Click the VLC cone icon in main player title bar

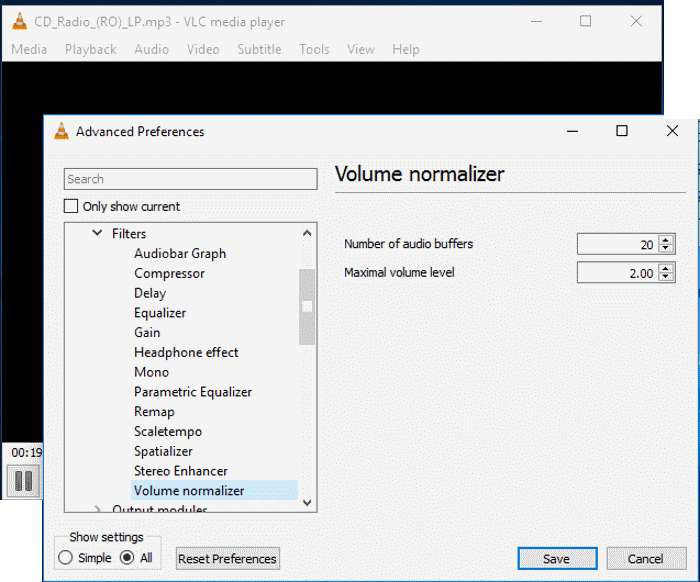(20, 21)
